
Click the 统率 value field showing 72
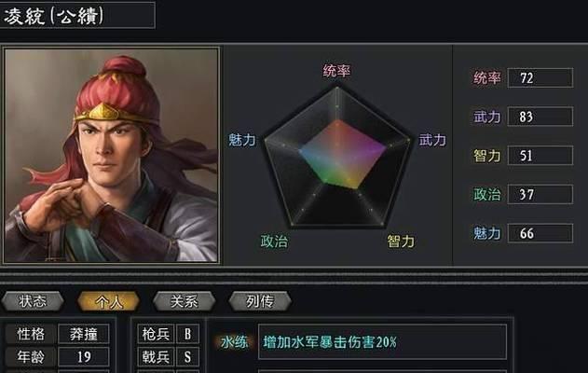(540, 78)
